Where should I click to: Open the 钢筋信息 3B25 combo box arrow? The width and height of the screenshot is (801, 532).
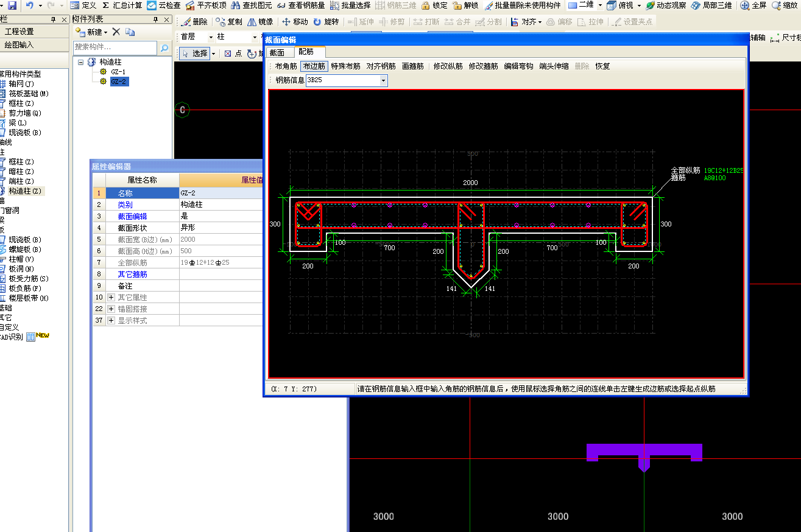click(x=383, y=80)
